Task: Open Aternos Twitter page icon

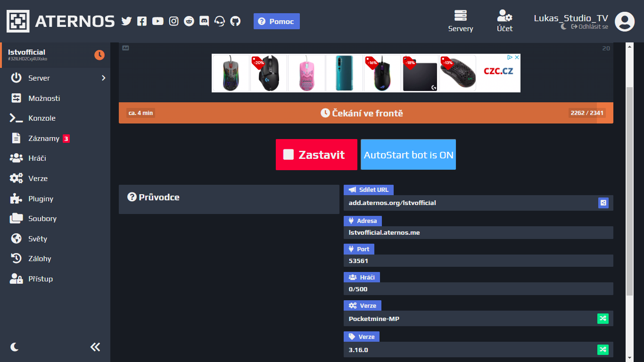Action: (x=126, y=21)
